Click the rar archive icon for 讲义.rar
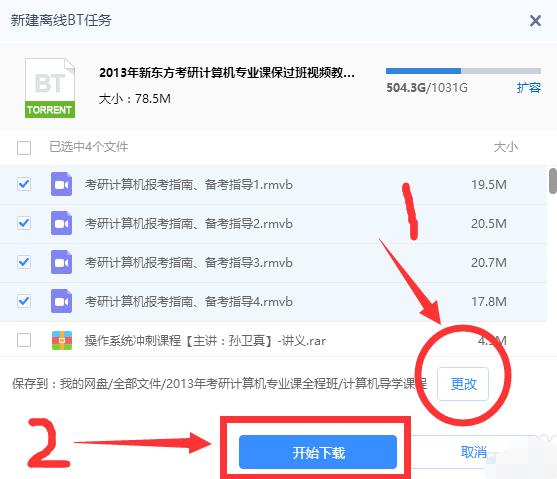Screen dimensions: 557x479 point(62,340)
